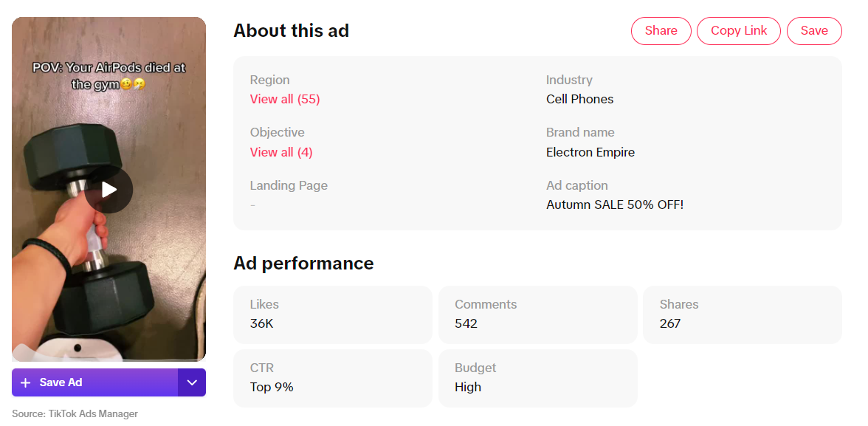This screenshot has height=426, width=868.
Task: Click the Cell Phones industry value
Action: click(579, 99)
